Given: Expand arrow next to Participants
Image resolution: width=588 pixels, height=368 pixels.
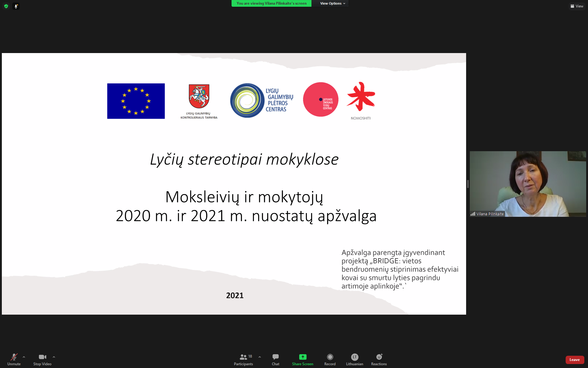Looking at the screenshot, I should pos(260,357).
